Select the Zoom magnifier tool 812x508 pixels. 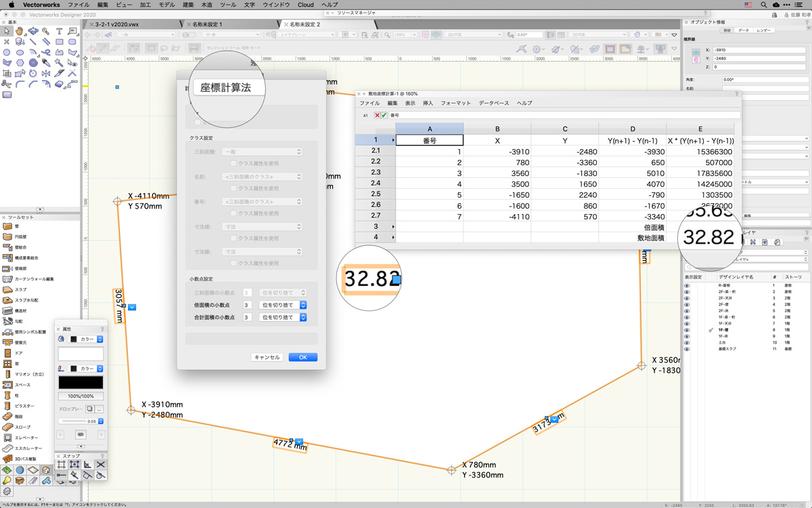pos(46,31)
